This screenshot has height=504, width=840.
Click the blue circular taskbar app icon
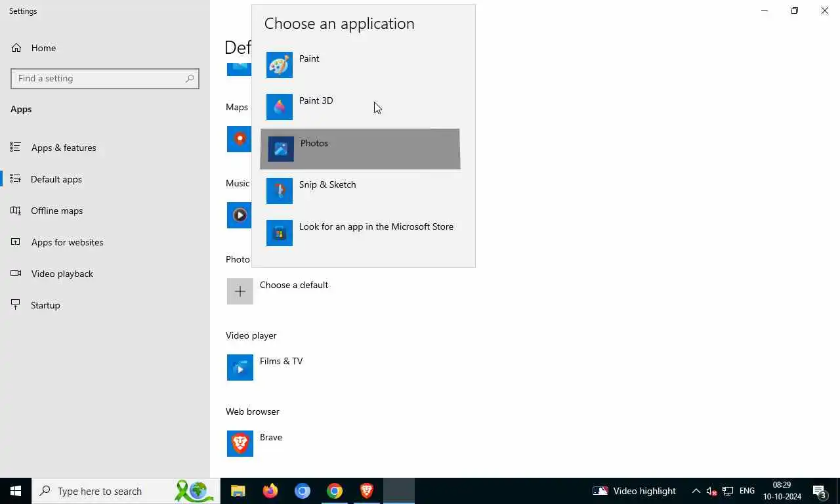click(302, 491)
